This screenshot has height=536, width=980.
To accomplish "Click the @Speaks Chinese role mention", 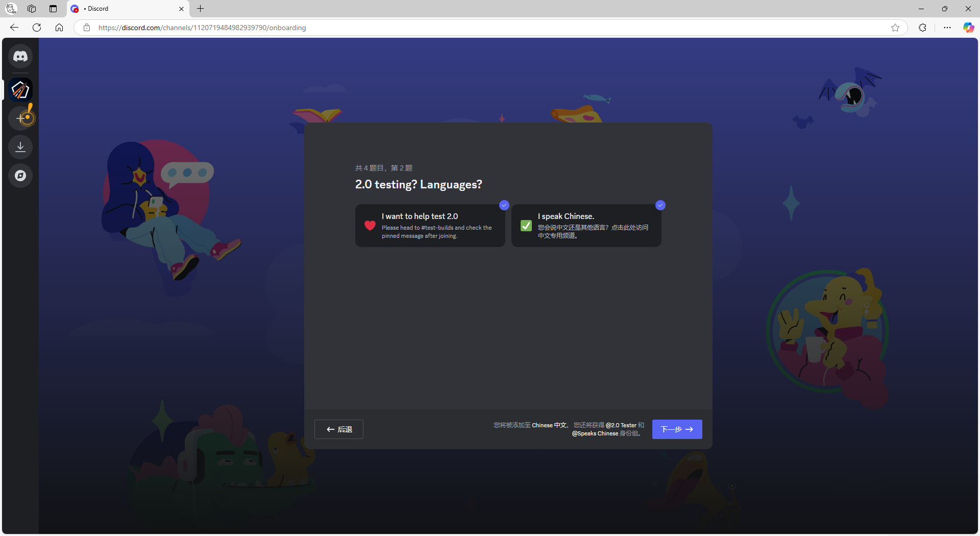I will tap(595, 433).
